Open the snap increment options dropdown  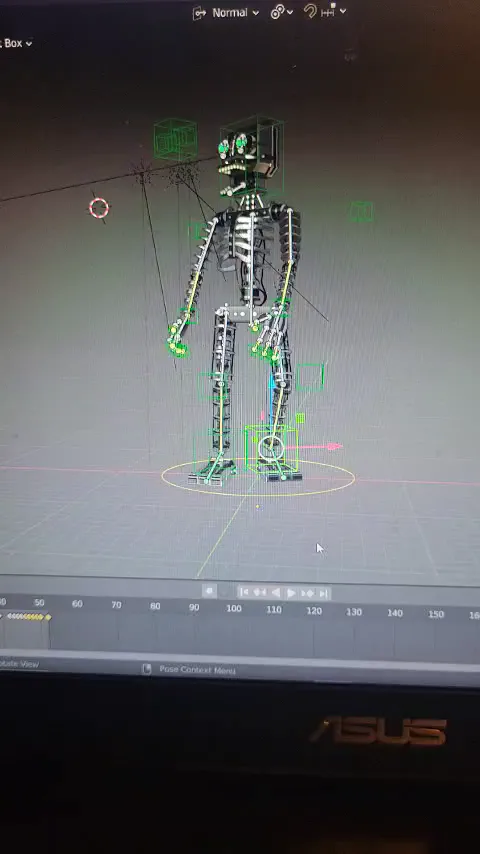click(333, 11)
